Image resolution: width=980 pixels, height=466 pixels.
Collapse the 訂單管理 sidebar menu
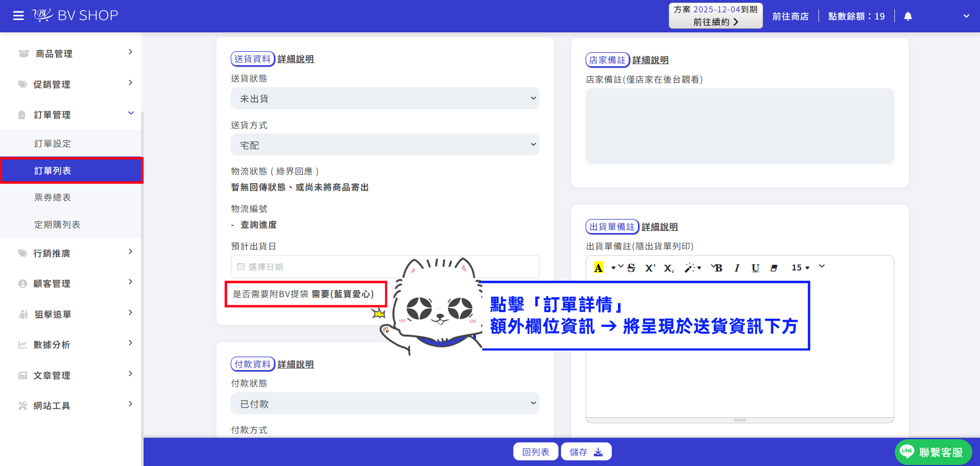[x=71, y=114]
